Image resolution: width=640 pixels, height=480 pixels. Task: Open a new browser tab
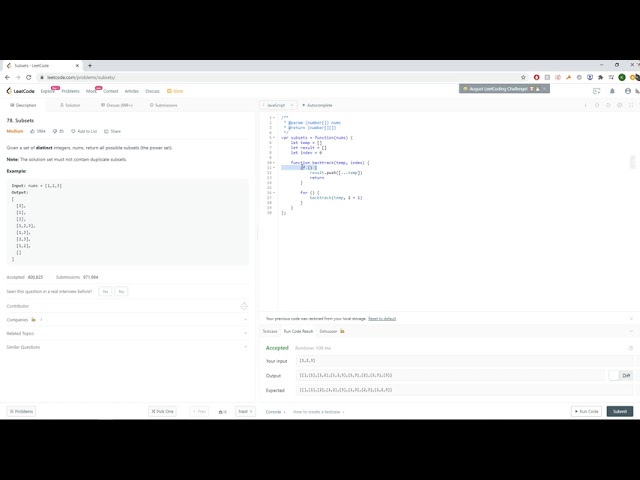90,65
